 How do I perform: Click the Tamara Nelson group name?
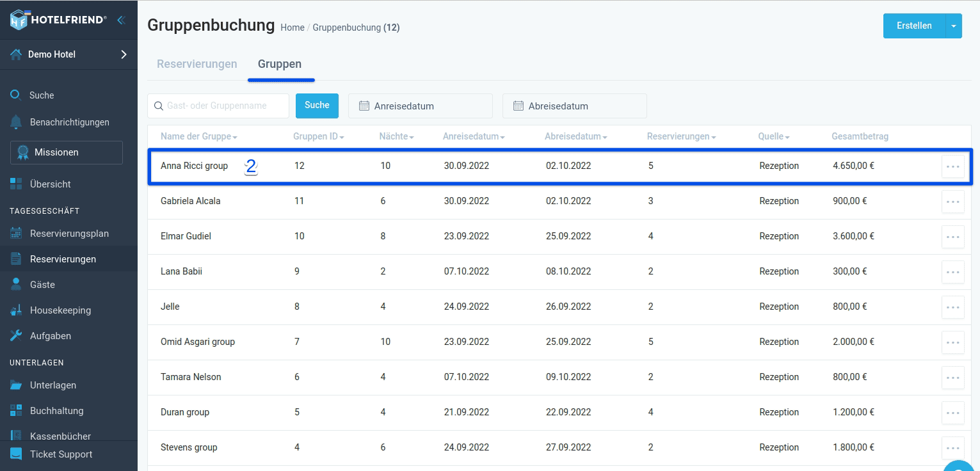pyautogui.click(x=191, y=377)
